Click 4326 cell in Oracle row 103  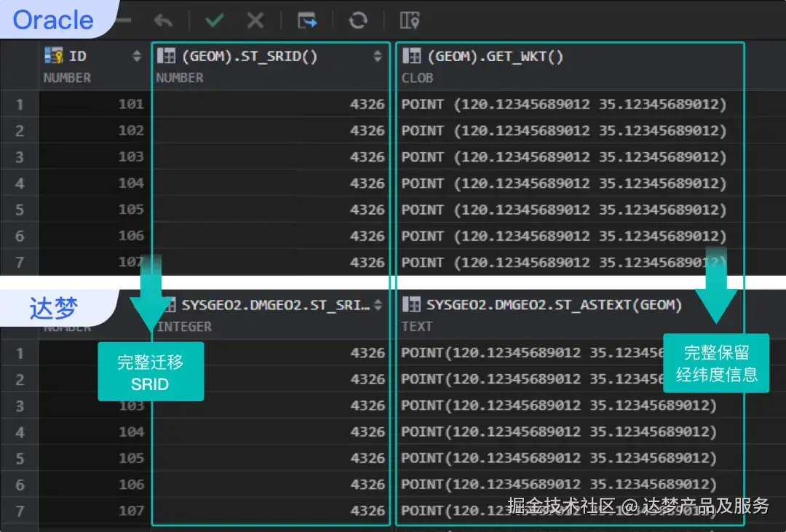[271, 157]
